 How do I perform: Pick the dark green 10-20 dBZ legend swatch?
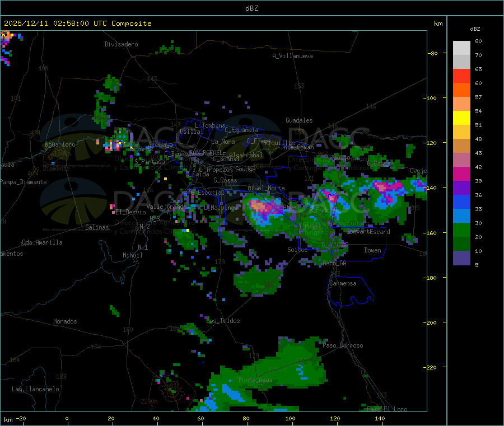point(461,244)
